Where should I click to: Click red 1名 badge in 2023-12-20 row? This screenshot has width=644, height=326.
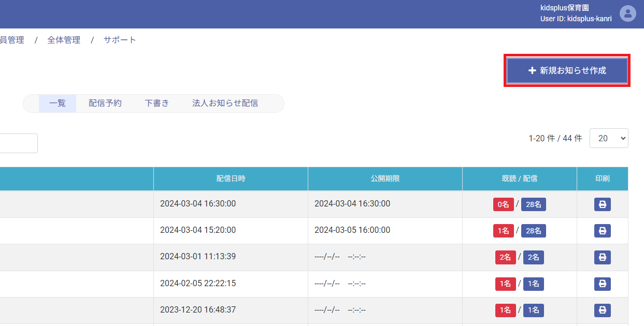[506, 310]
